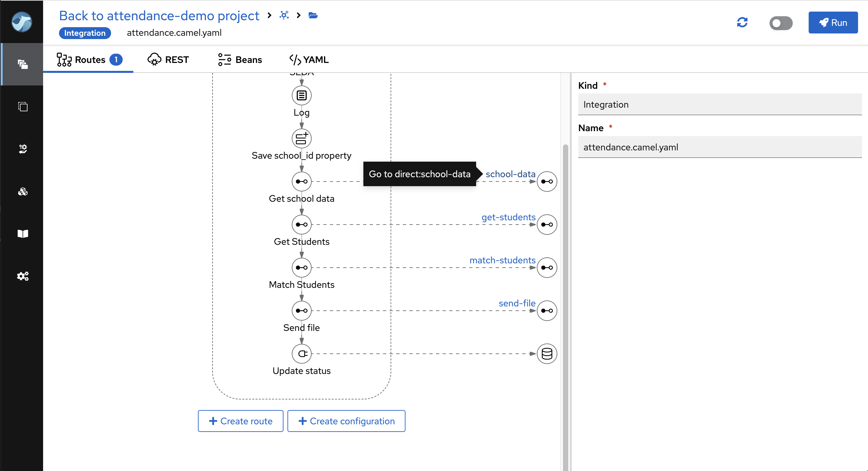Click the cubes icon in sidebar
The width and height of the screenshot is (868, 471).
23,191
